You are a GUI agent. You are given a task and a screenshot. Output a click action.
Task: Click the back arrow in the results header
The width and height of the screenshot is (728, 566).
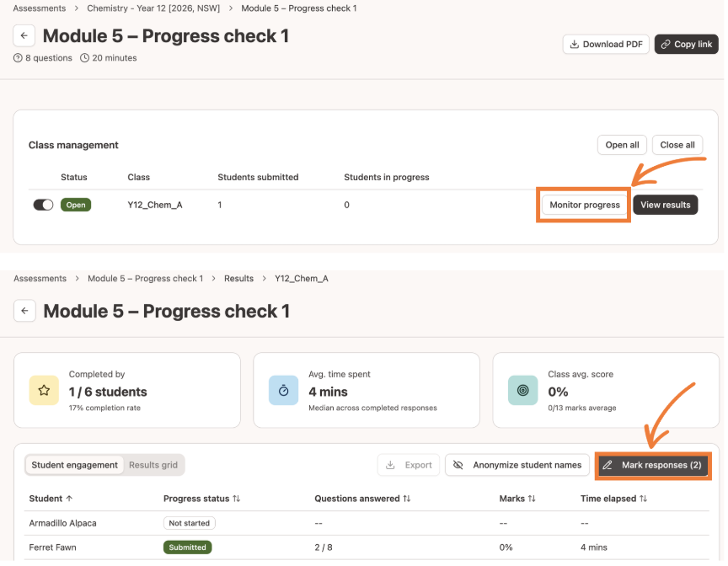click(x=24, y=311)
